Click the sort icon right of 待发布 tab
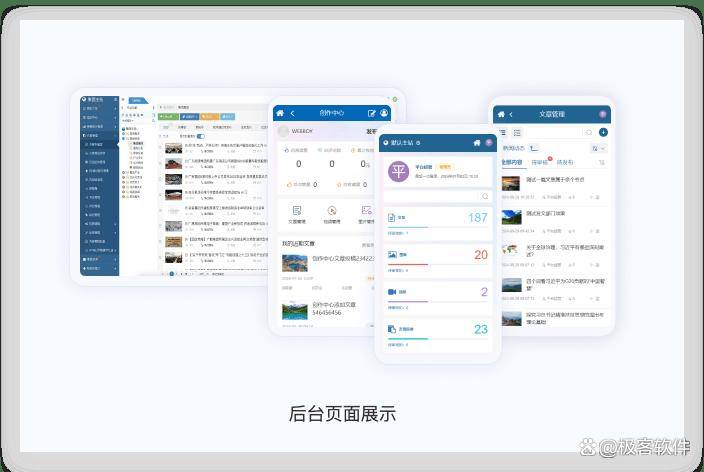Screen dimensions: 704x472 602,162
